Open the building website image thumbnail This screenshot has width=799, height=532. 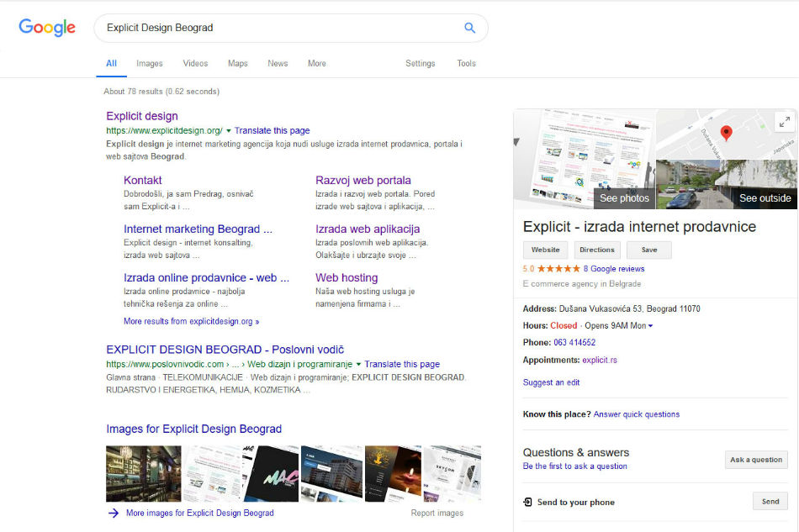(331, 474)
